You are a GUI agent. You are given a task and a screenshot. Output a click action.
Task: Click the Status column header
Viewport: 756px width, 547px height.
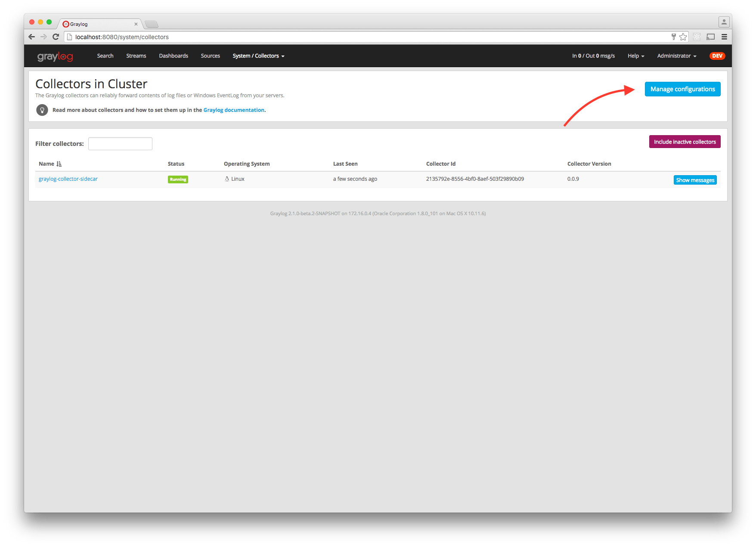tap(176, 164)
